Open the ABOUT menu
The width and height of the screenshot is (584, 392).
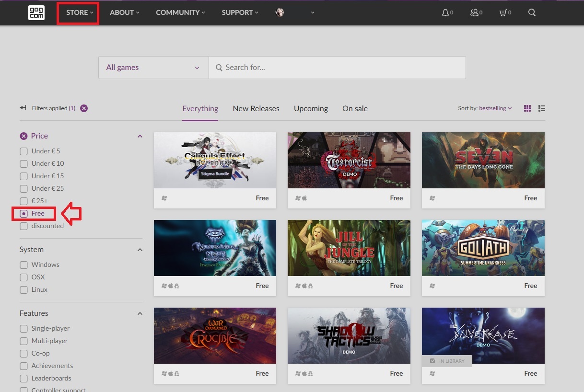click(125, 12)
